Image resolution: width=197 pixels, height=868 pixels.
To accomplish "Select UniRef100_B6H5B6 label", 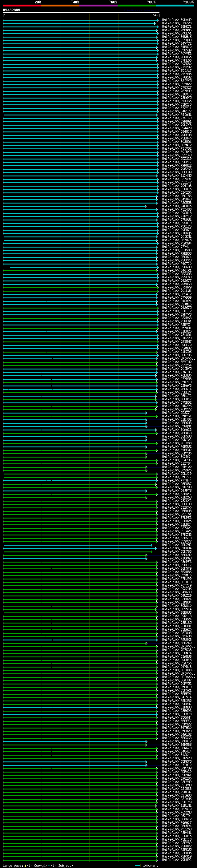I will (176, 745).
